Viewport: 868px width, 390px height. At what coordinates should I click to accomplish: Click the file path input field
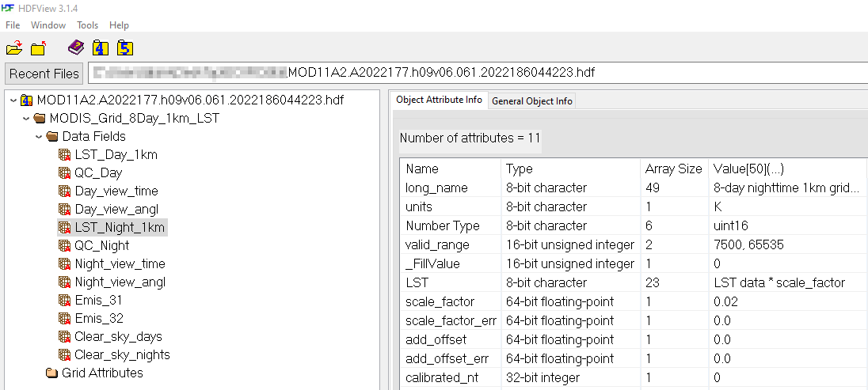(478, 73)
